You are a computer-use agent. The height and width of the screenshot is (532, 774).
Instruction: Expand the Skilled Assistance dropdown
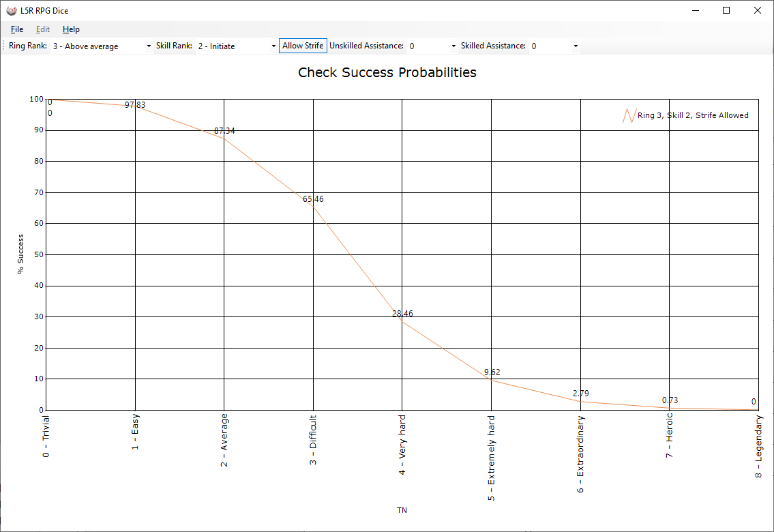click(555, 46)
